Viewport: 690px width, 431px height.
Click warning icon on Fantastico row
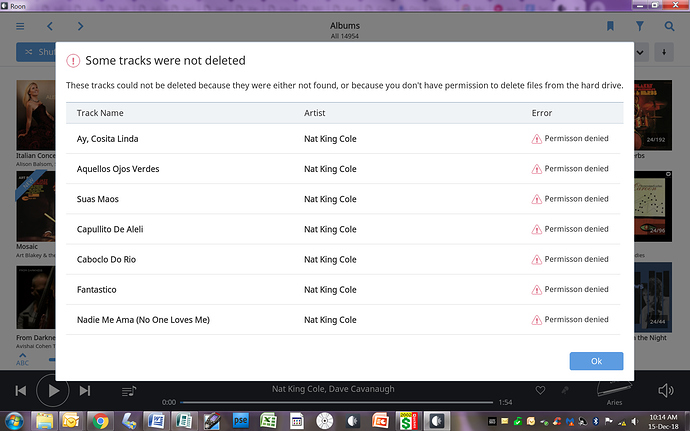point(536,290)
